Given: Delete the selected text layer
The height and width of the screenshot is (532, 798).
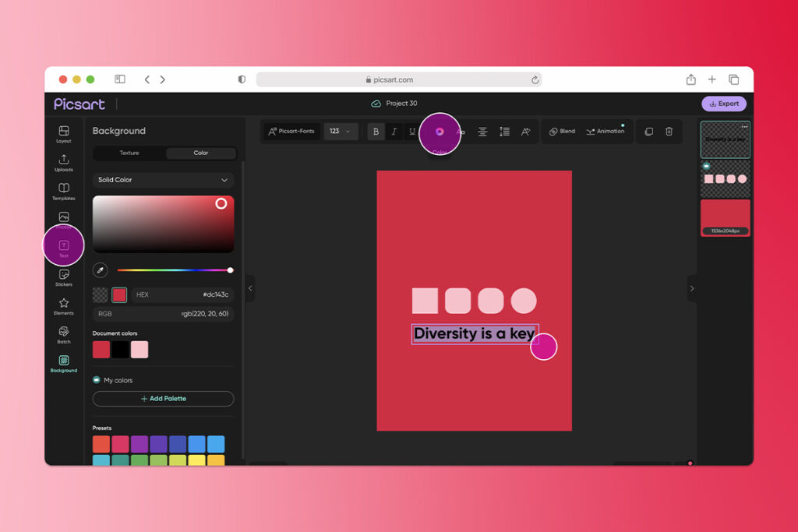Looking at the screenshot, I should click(x=669, y=131).
